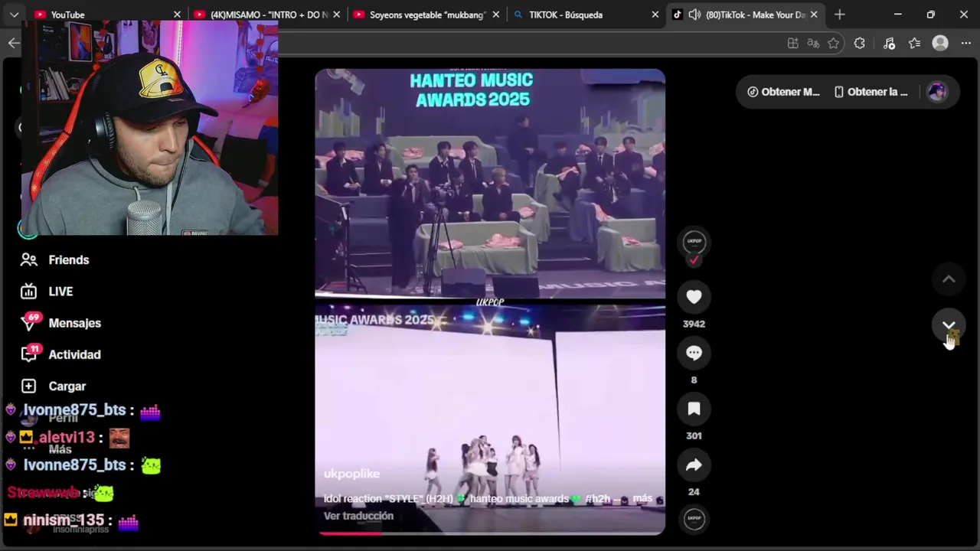Share the video using the arrow icon
The image size is (980, 551).
point(694,465)
